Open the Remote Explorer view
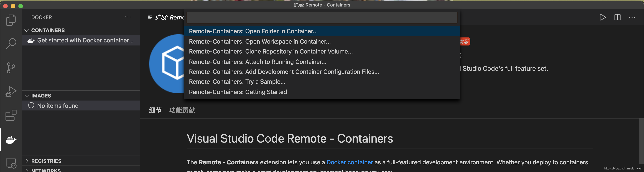Screen dimensions: 644x172 point(11,163)
